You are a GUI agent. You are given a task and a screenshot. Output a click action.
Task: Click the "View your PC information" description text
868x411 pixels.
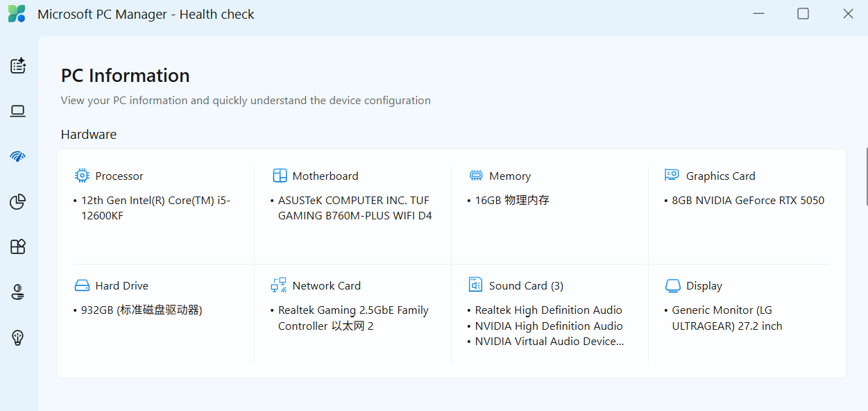pos(246,101)
